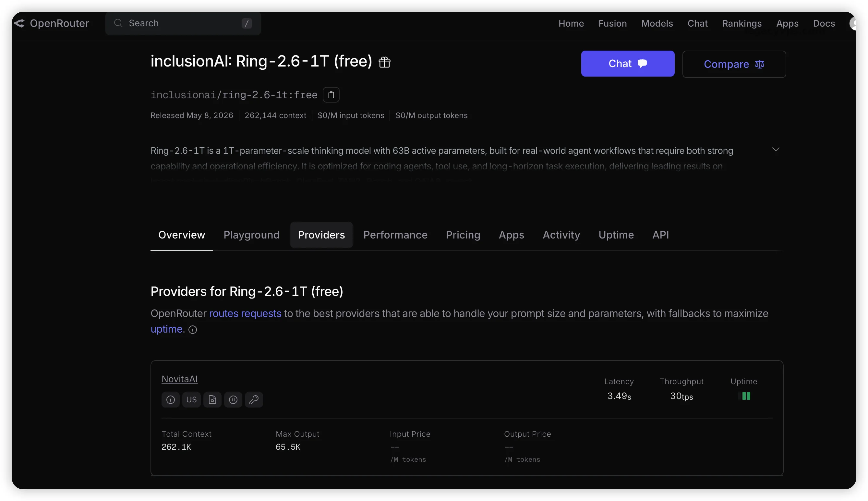The image size is (868, 501).
Task: Click the 'inclusionAI: Ring-2.6-1T (free)' page title
Action: [261, 61]
